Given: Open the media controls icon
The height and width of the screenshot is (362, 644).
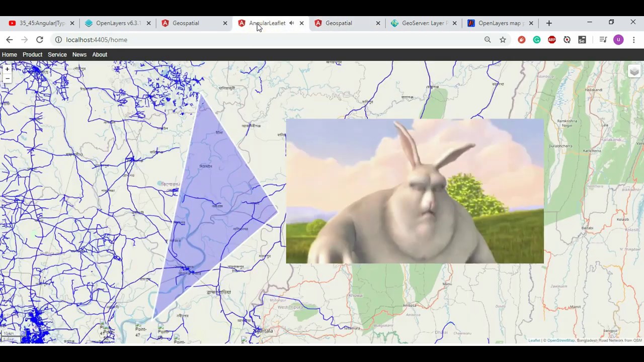Looking at the screenshot, I should [x=603, y=40].
